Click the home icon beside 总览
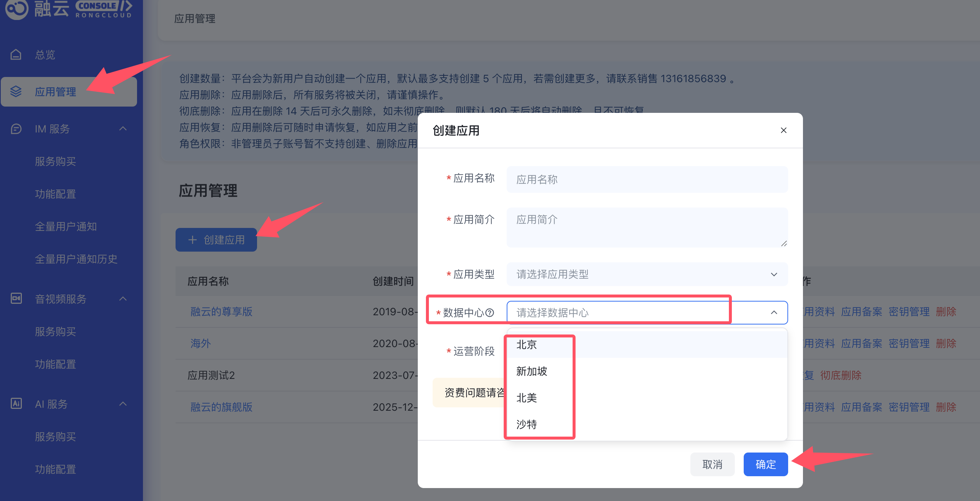980x501 pixels. click(16, 55)
